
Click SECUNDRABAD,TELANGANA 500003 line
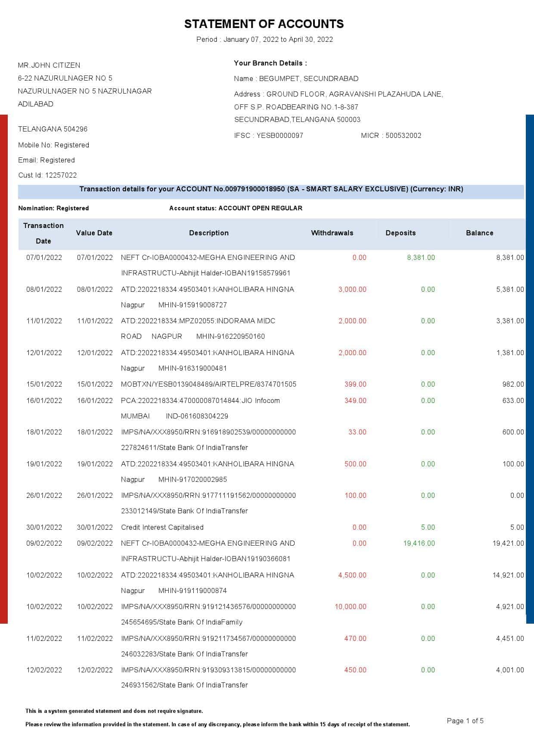pyautogui.click(x=297, y=119)
